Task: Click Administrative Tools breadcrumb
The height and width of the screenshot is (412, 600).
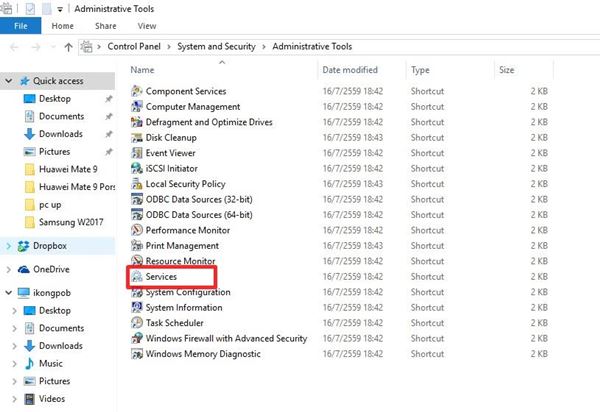Action: pyautogui.click(x=312, y=47)
